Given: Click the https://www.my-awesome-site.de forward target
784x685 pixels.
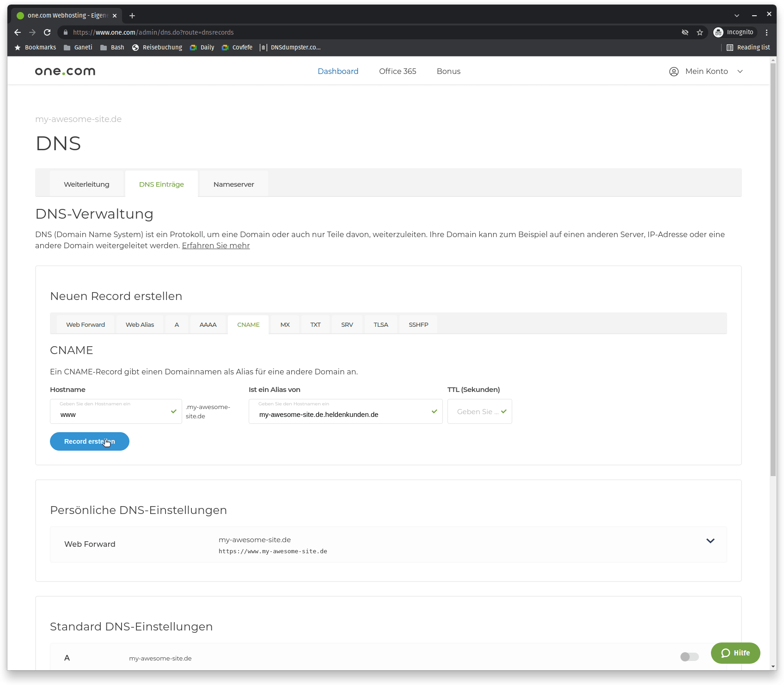Looking at the screenshot, I should tap(273, 551).
